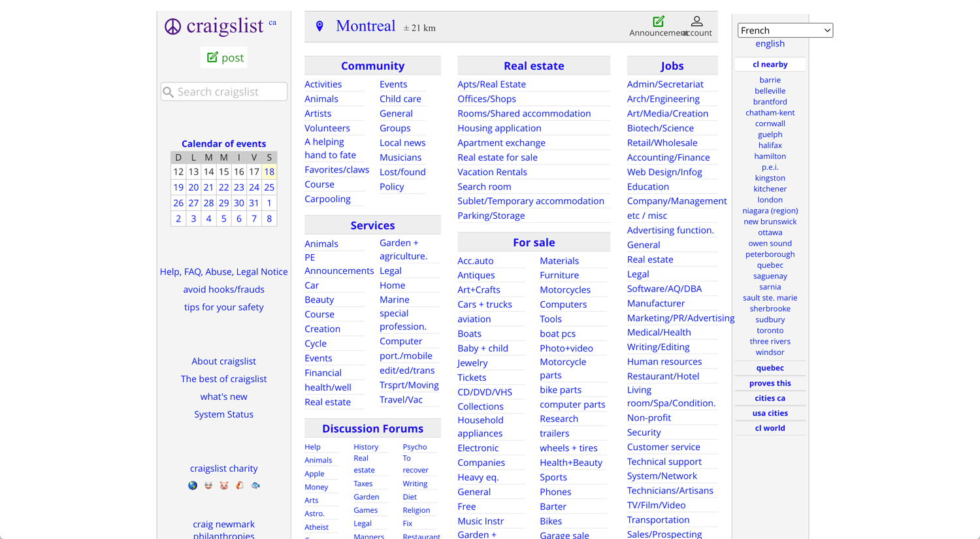The height and width of the screenshot is (539, 980).
Task: Open the Community section header
Action: (372, 66)
